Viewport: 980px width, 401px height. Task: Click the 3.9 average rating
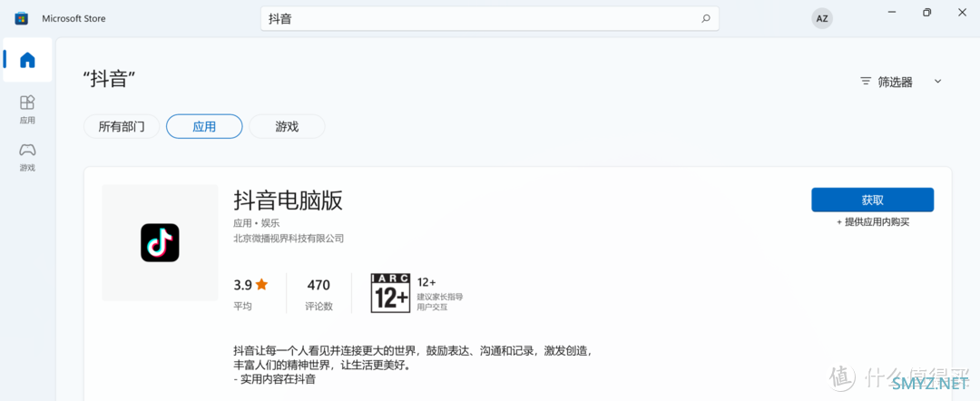(242, 286)
